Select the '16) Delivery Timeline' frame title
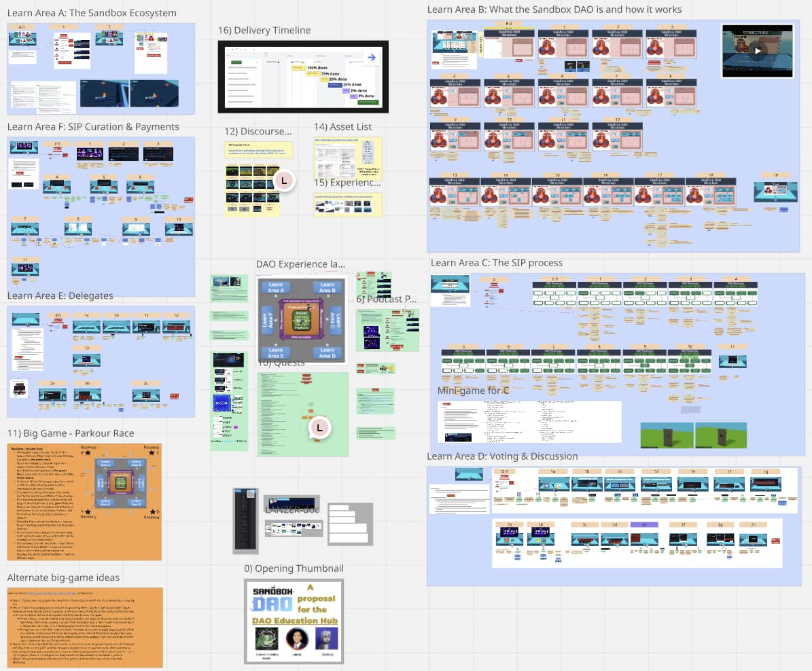 (264, 31)
